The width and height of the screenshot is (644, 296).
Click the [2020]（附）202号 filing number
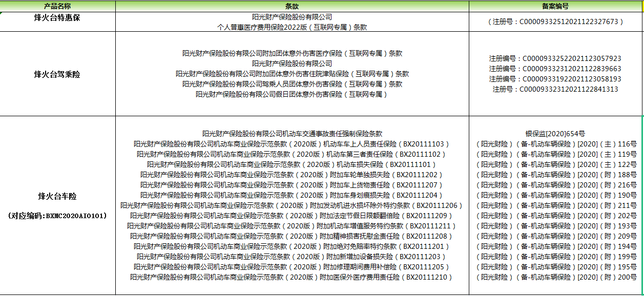pyautogui.click(x=555, y=216)
